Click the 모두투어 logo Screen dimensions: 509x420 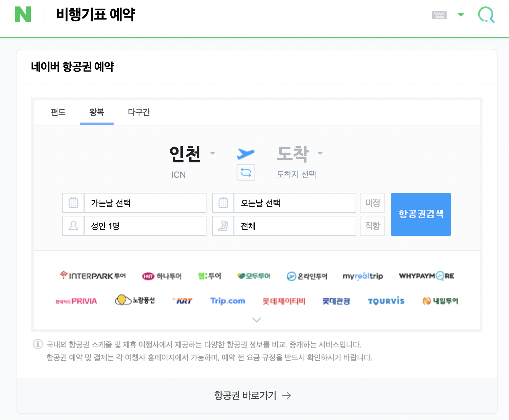coord(254,276)
